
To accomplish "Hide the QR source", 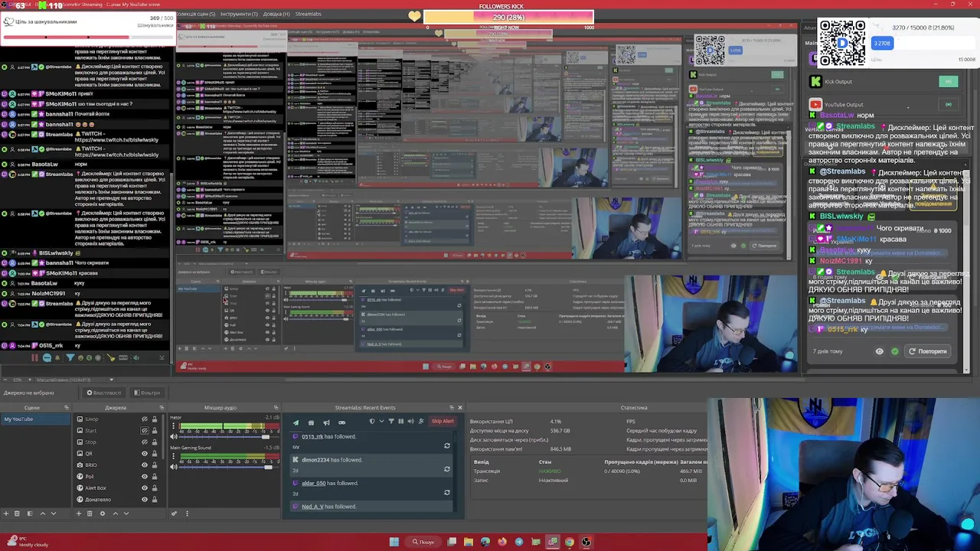I will pyautogui.click(x=145, y=454).
